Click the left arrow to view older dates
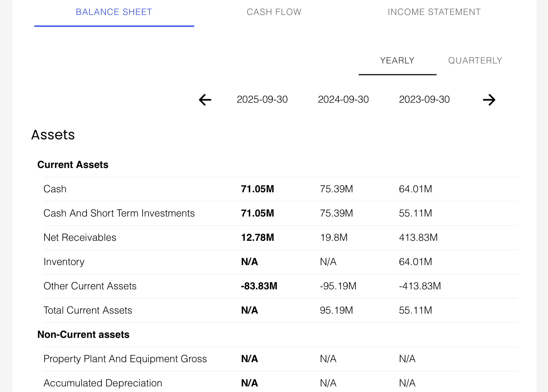This screenshot has height=392, width=548. point(204,100)
